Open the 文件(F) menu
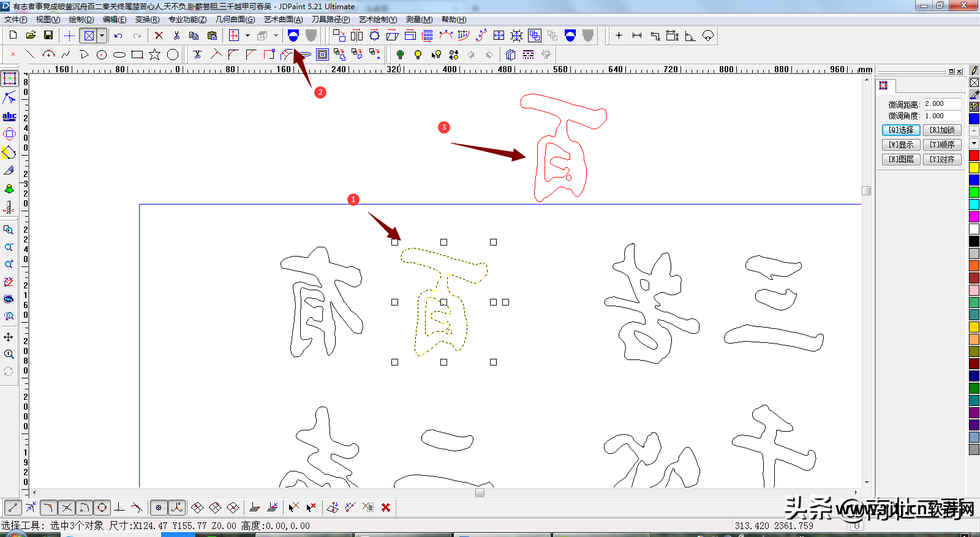The width and height of the screenshot is (980, 537). point(15,20)
